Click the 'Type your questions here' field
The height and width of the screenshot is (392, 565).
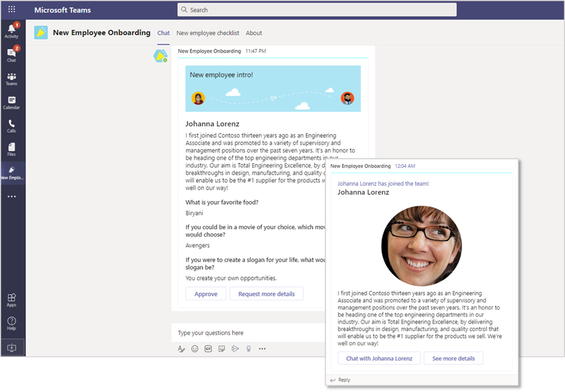[x=249, y=332]
